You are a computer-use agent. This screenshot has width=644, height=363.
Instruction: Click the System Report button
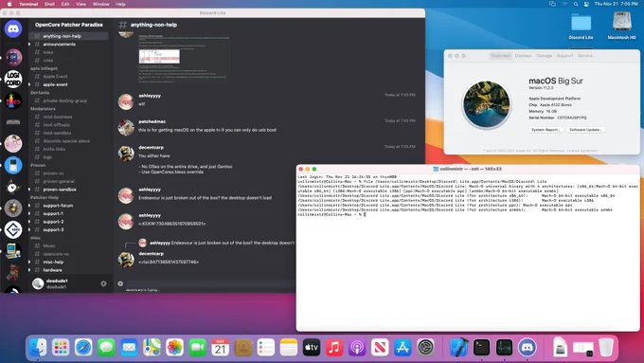pos(546,130)
